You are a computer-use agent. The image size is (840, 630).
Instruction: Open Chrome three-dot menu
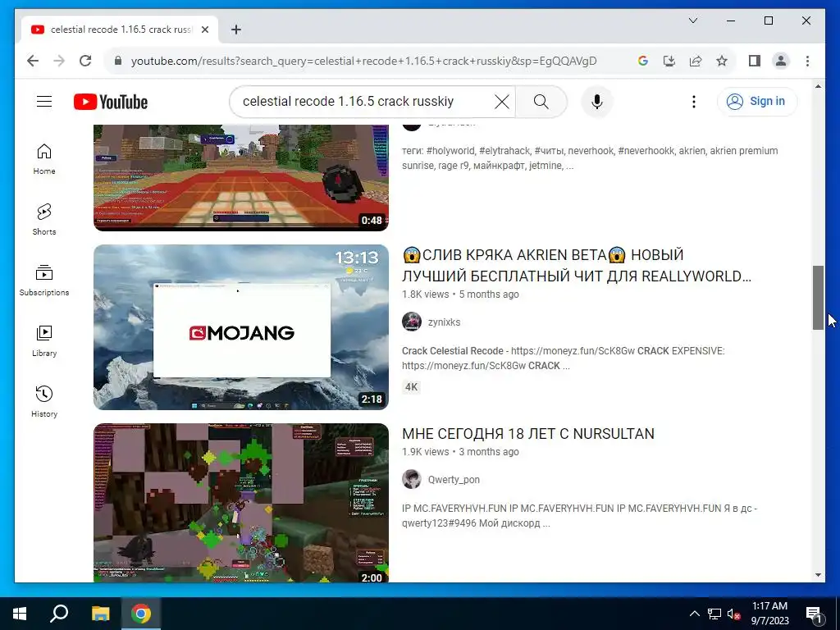(807, 61)
